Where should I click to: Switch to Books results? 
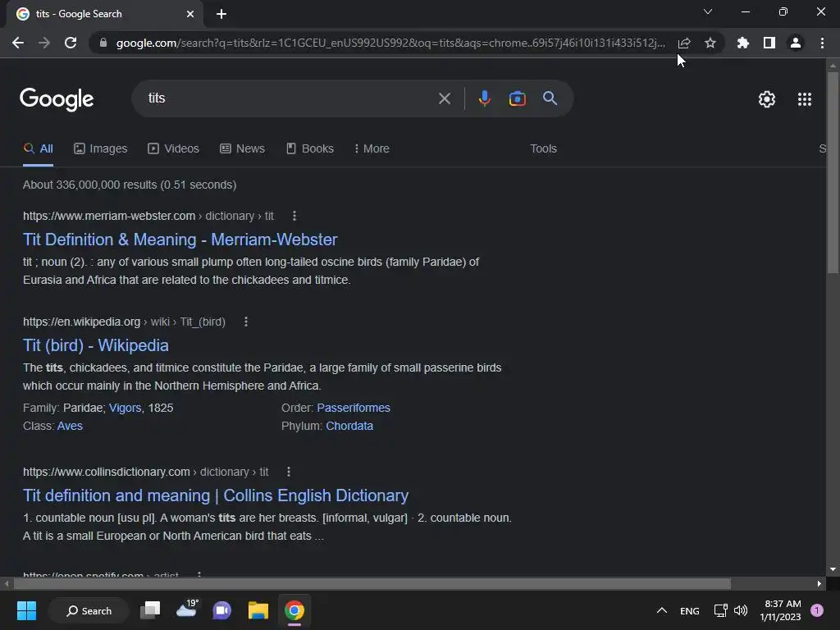[309, 148]
